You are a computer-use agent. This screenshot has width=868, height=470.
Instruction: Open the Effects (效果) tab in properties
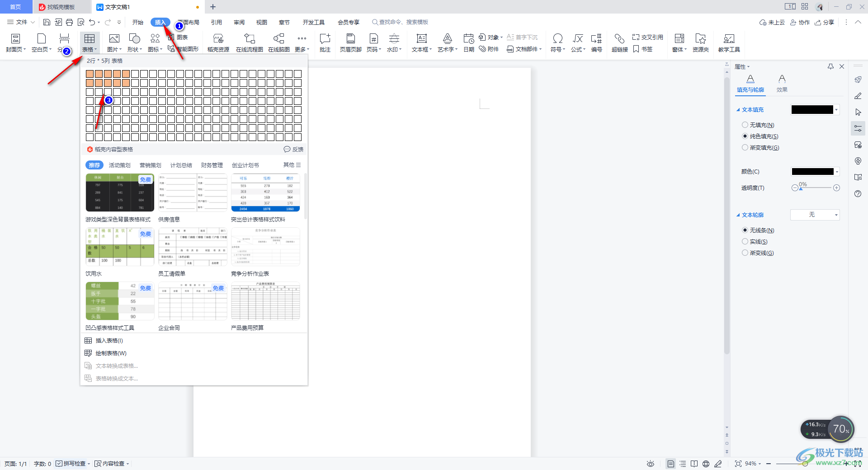(x=782, y=84)
